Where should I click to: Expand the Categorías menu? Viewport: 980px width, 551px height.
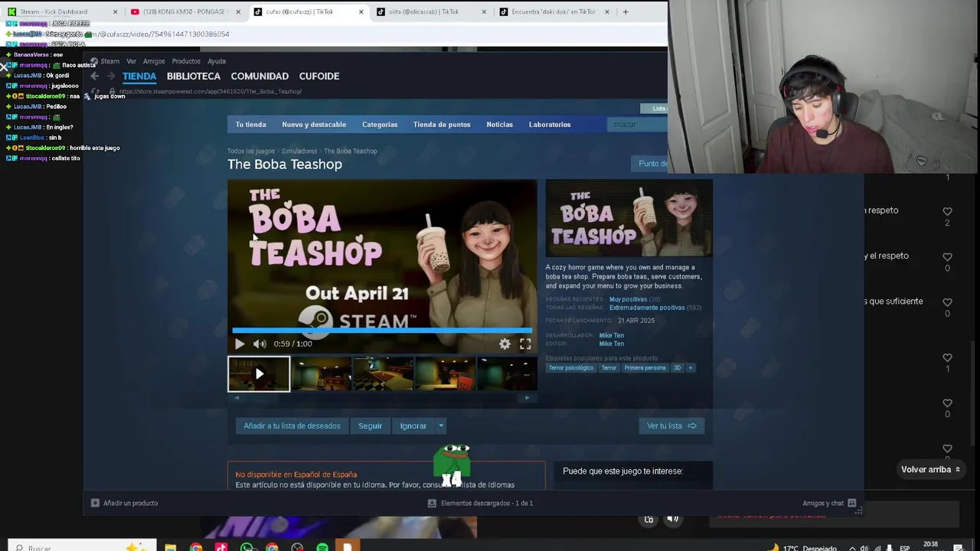pyautogui.click(x=380, y=124)
